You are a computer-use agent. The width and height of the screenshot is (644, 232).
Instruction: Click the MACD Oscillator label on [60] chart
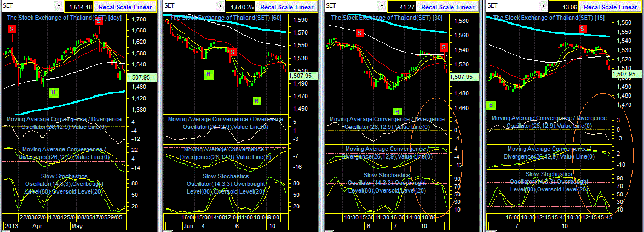[x=226, y=123]
